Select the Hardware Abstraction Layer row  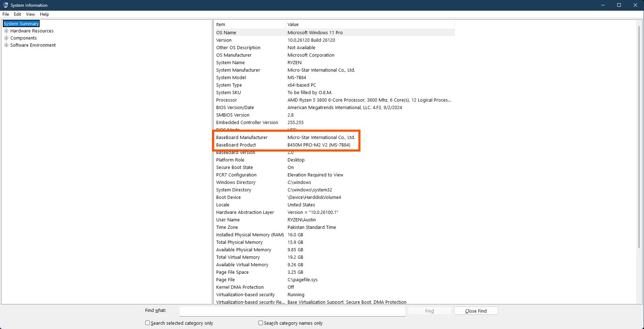point(334,212)
